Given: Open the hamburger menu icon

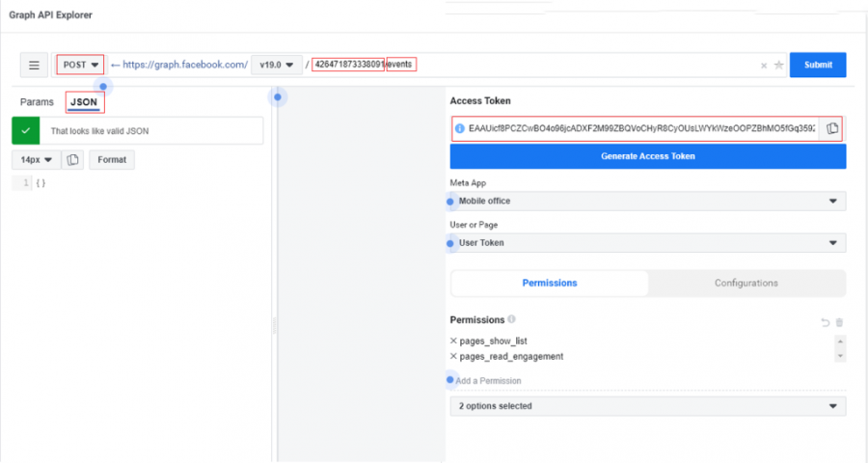Looking at the screenshot, I should [34, 66].
